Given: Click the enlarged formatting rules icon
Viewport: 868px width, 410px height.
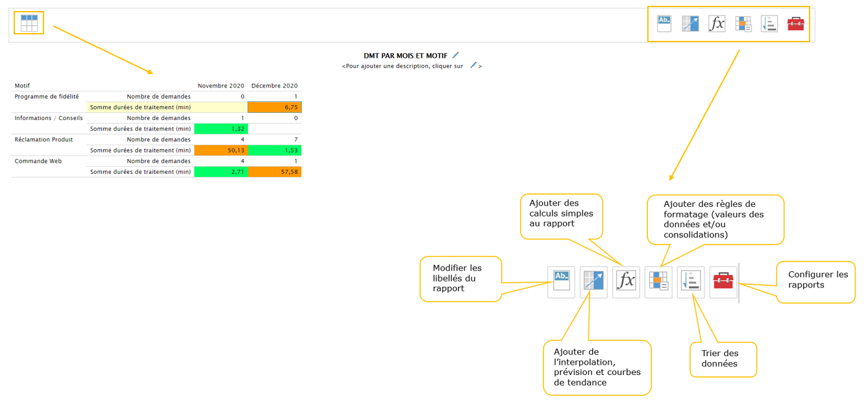Looking at the screenshot, I should point(658,282).
